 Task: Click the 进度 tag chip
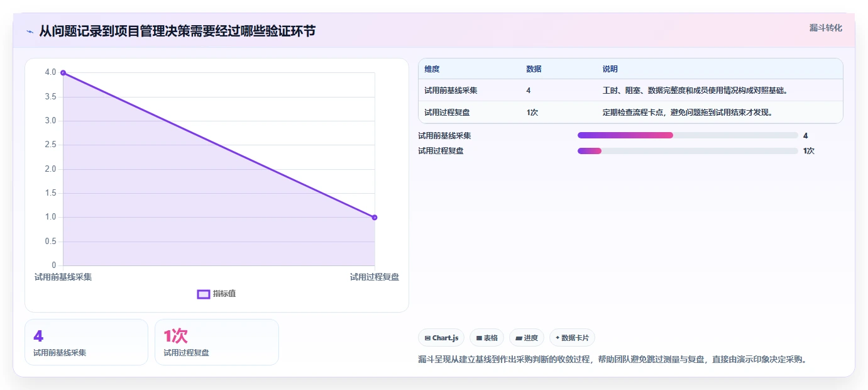527,338
